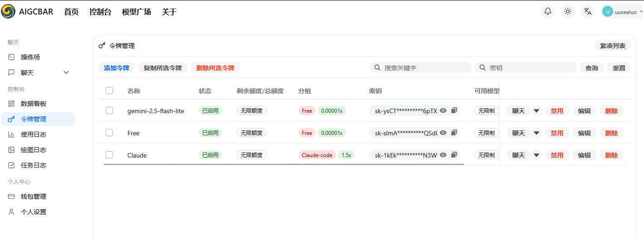This screenshot has width=644, height=239.
Task: Check the Claude row checkbox
Action: coord(109,155)
